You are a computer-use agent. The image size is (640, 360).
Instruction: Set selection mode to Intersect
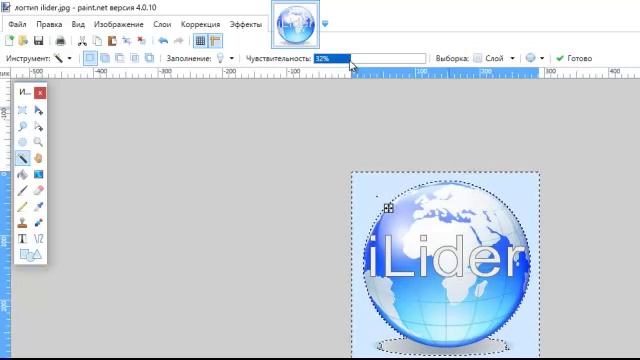135,58
